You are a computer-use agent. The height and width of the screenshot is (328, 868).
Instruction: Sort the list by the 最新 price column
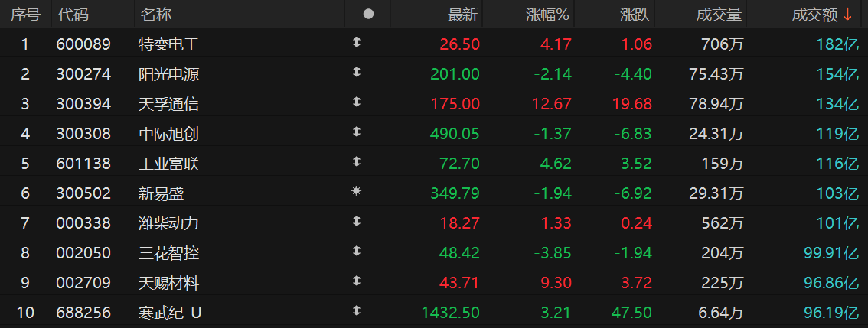tap(462, 15)
